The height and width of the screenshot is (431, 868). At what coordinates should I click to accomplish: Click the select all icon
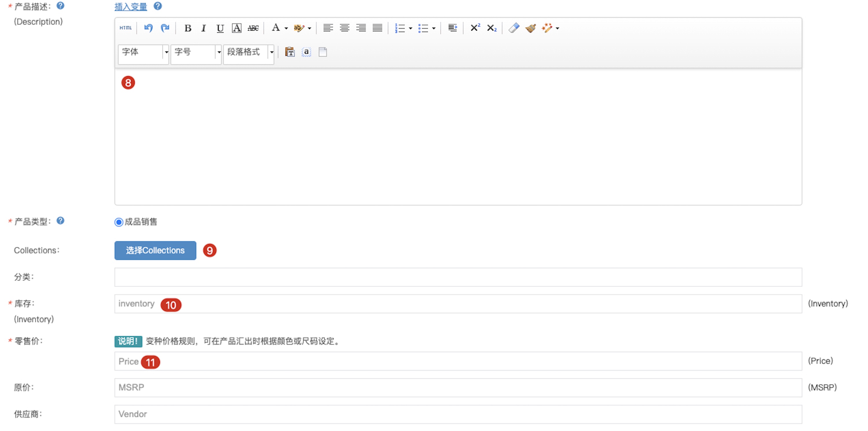306,52
